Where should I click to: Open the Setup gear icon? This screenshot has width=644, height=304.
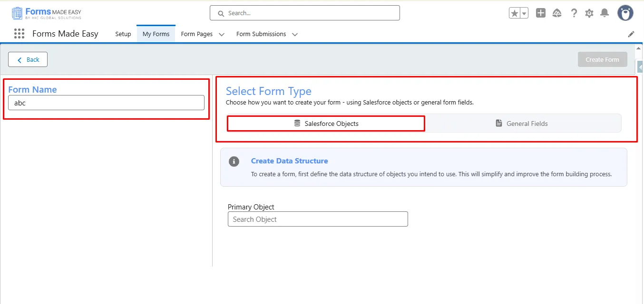[x=589, y=13]
